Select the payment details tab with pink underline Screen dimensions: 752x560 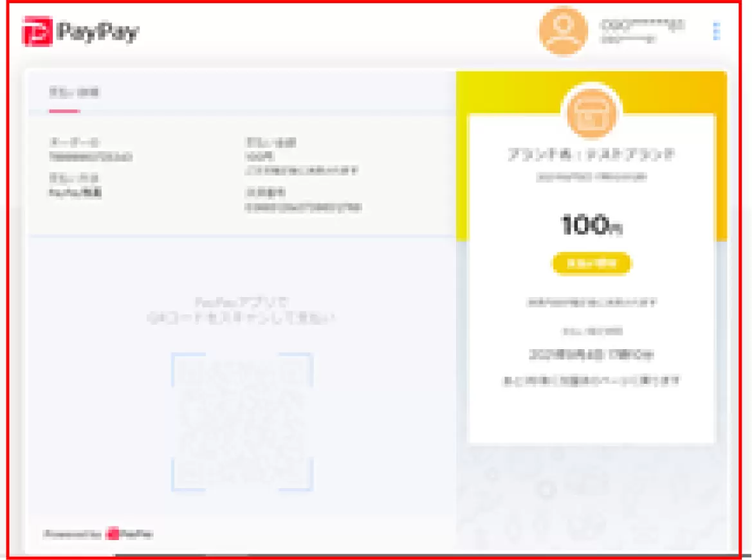coord(74,93)
